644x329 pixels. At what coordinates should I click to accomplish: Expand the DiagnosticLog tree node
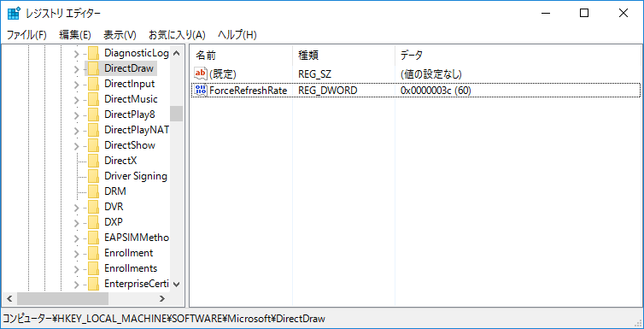click(76, 54)
